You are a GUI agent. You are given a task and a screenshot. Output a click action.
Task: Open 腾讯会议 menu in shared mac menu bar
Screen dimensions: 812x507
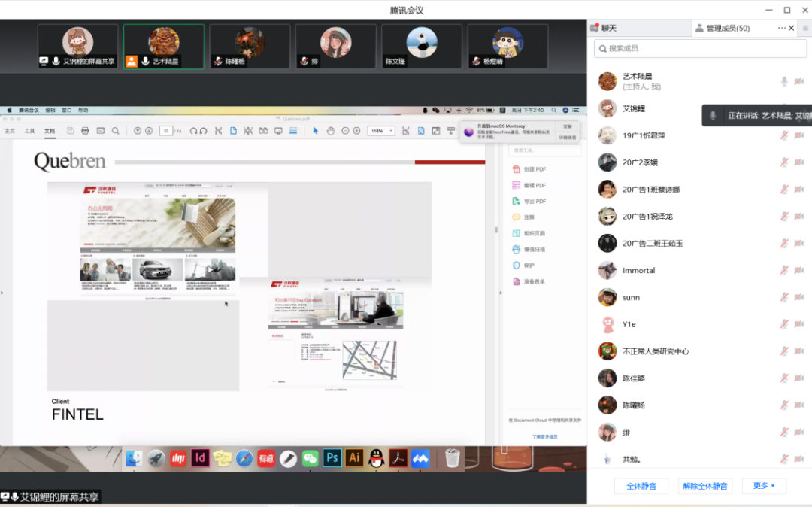pyautogui.click(x=29, y=111)
